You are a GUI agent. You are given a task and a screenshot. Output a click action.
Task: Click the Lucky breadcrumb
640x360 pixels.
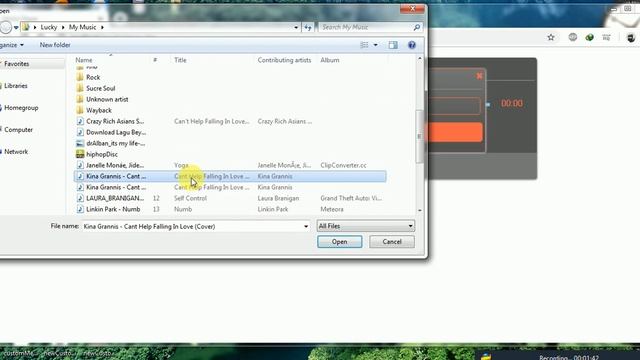click(x=49, y=27)
